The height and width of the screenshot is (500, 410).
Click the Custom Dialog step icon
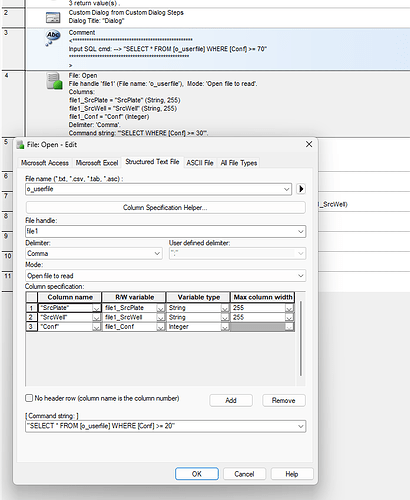coord(53,17)
